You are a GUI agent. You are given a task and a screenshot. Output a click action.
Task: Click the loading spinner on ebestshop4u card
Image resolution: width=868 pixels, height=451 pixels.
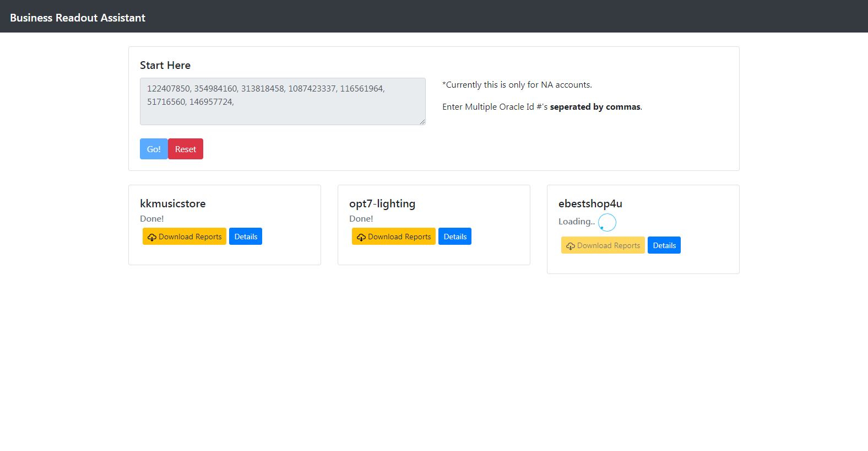[x=607, y=222]
